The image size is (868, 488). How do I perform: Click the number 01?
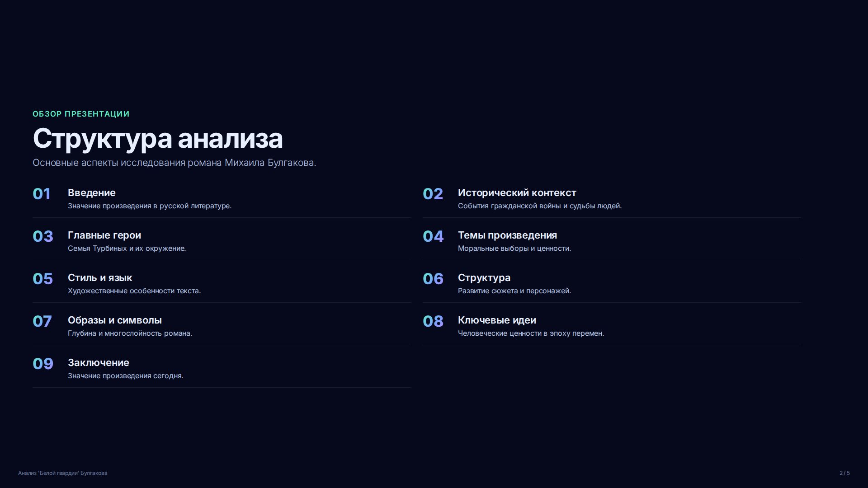point(42,194)
